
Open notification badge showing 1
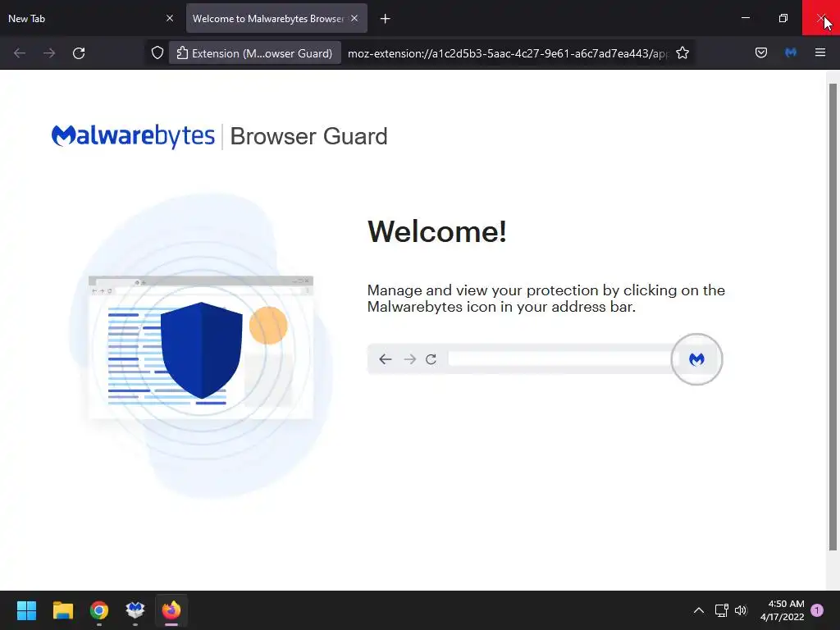pyautogui.click(x=817, y=609)
